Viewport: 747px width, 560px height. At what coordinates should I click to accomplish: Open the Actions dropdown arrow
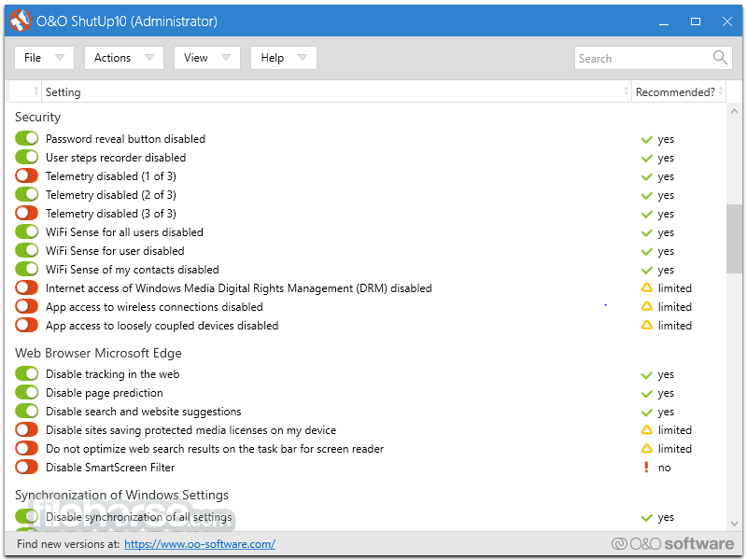(x=149, y=58)
